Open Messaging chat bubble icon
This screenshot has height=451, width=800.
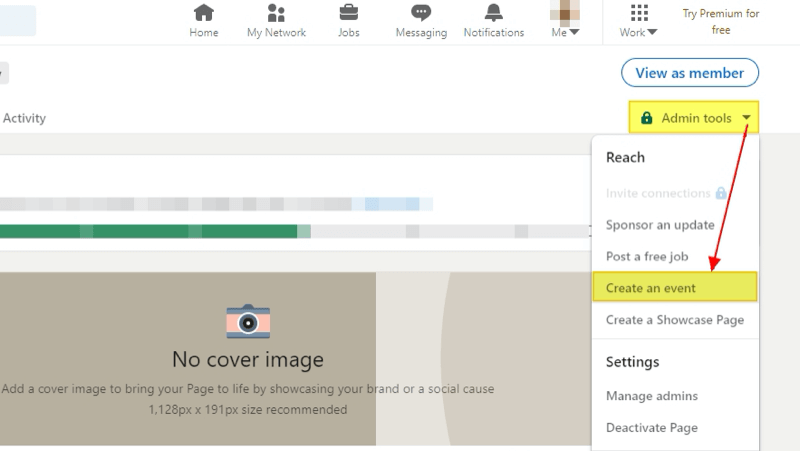pos(421,13)
